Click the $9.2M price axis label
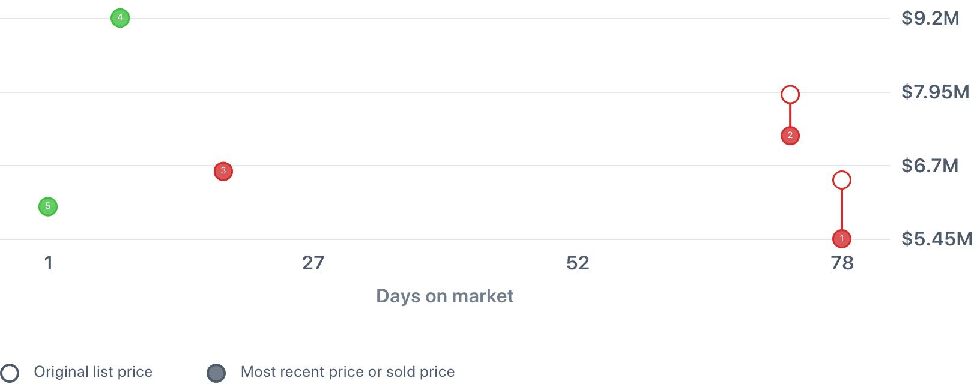 [x=930, y=18]
